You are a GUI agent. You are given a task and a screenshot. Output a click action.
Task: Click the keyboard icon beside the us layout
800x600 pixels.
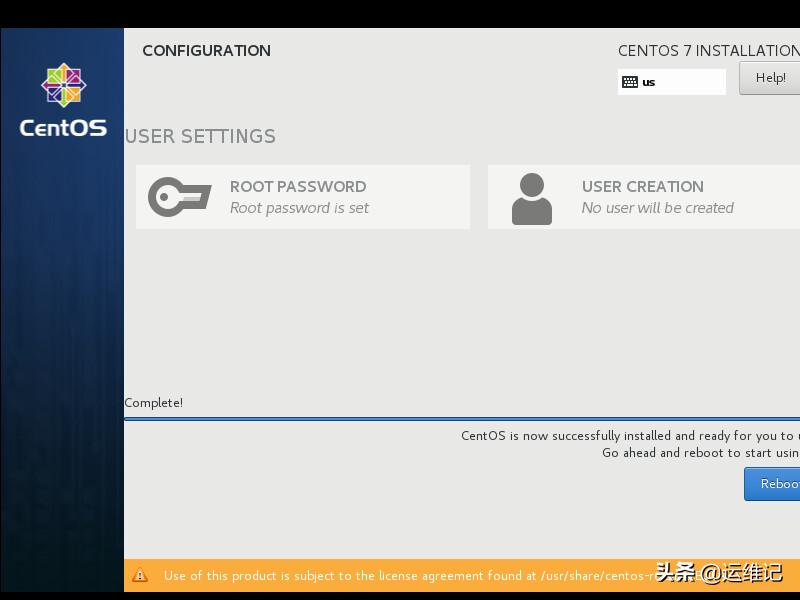click(x=629, y=81)
